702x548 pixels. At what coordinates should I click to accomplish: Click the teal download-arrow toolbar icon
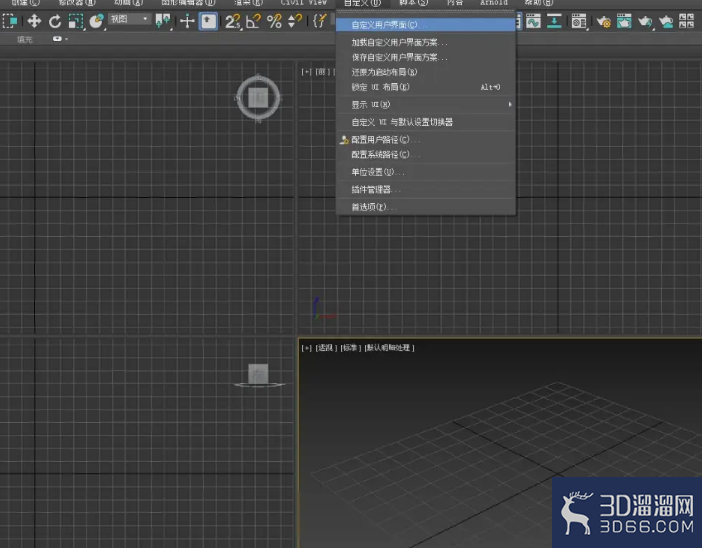pyautogui.click(x=554, y=21)
